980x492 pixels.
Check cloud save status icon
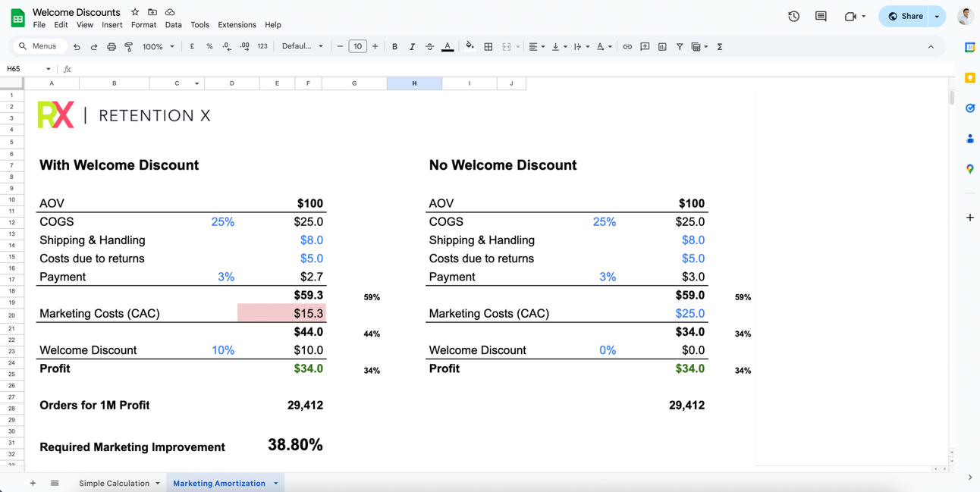[x=170, y=12]
